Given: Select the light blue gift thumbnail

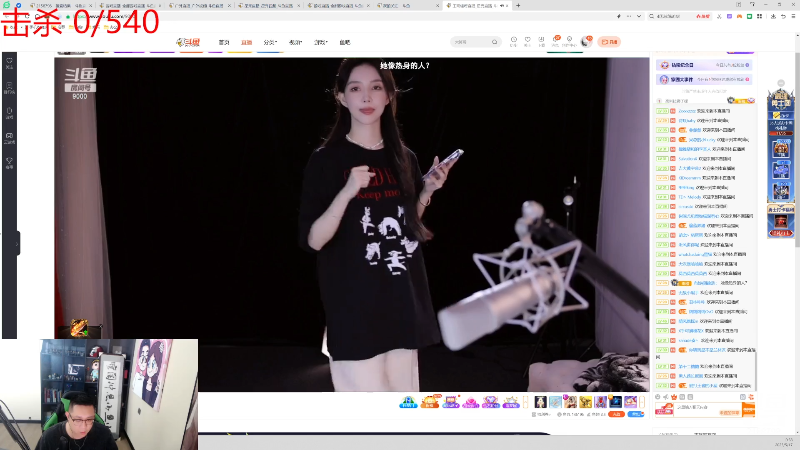Looking at the screenshot, I should click(x=555, y=402).
